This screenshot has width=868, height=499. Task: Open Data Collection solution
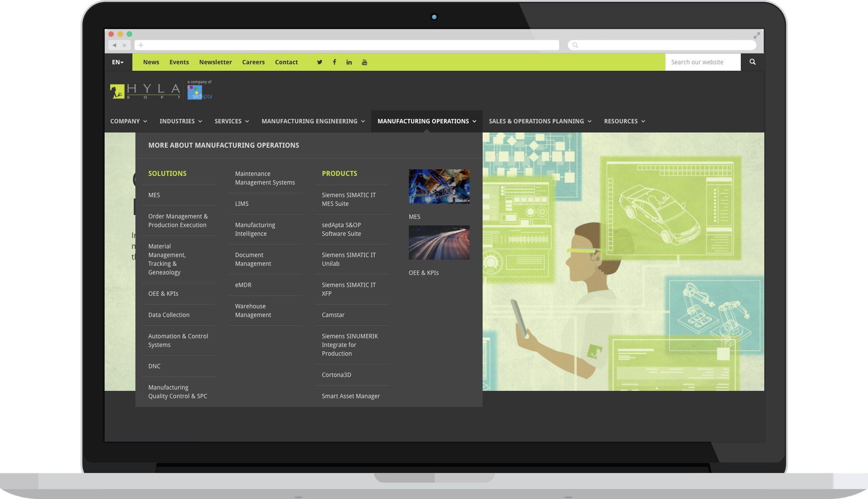[x=169, y=315]
